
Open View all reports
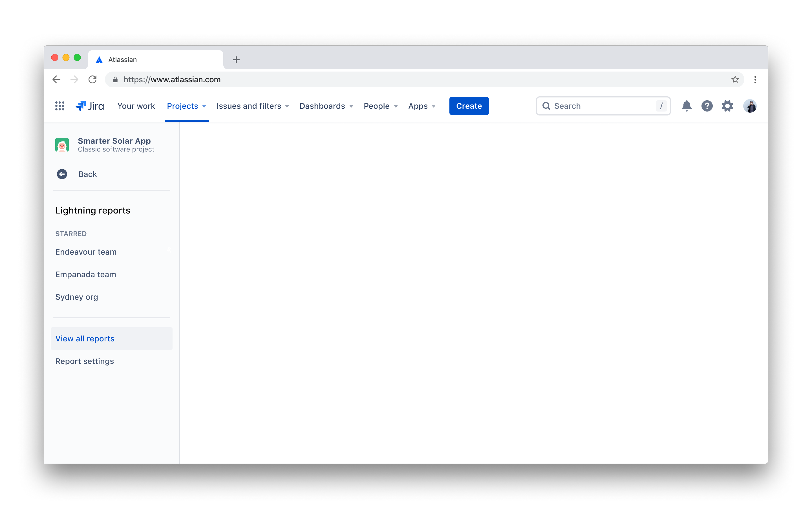tap(85, 339)
